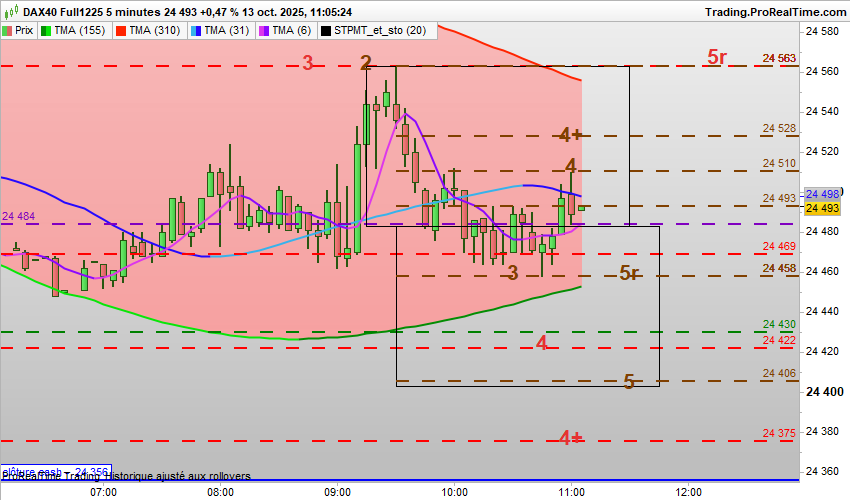The height and width of the screenshot is (500, 850).
Task: Click the 24 520 price axis value
Action: tap(822, 151)
